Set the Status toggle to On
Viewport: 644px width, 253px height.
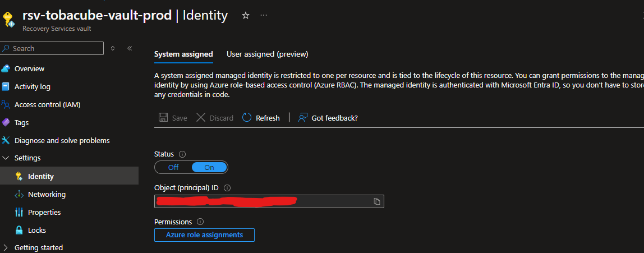tap(209, 167)
